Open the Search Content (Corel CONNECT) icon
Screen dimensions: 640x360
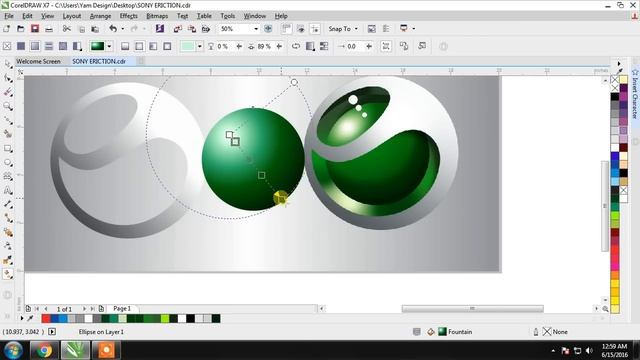click(x=160, y=29)
